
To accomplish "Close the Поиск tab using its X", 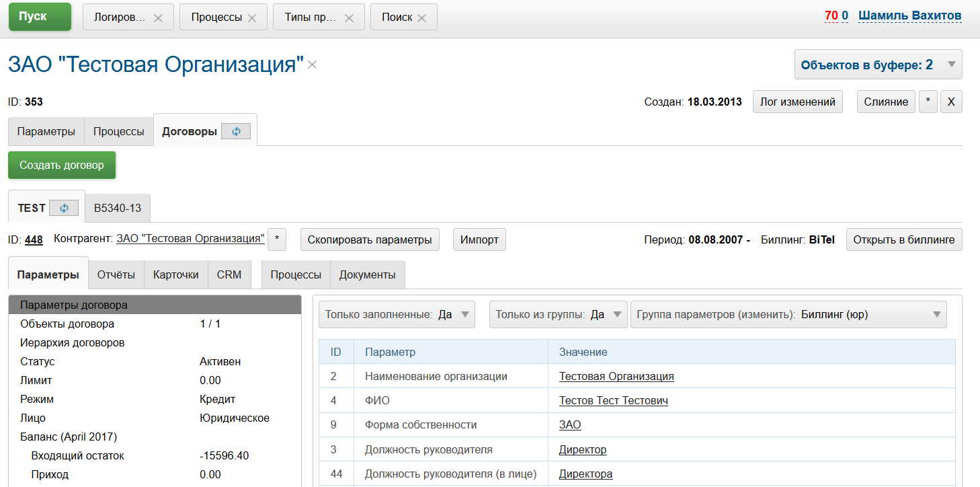I will 422,18.
